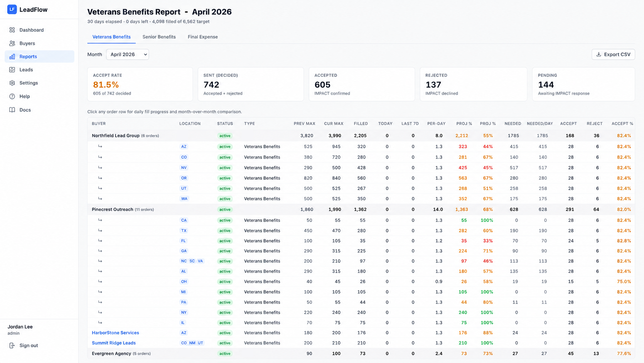Click the OR location tag

pos(184,178)
